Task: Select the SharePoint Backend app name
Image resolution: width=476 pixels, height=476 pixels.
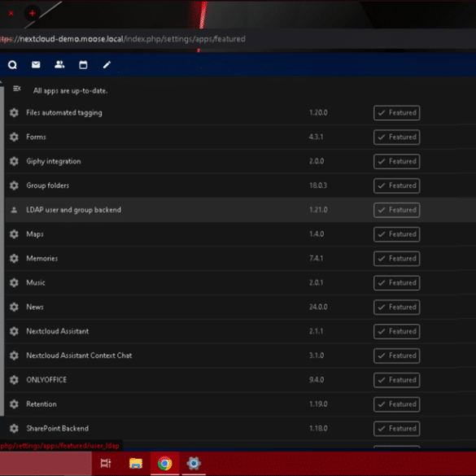Action: click(x=58, y=428)
